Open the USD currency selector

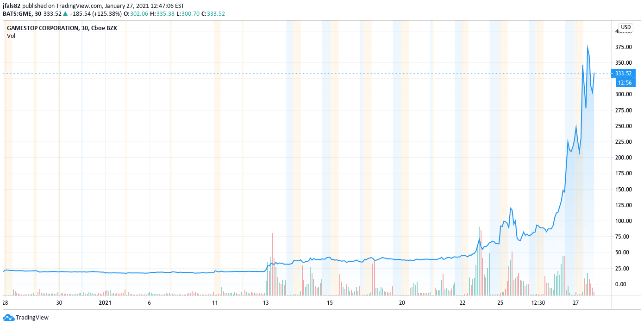[626, 27]
